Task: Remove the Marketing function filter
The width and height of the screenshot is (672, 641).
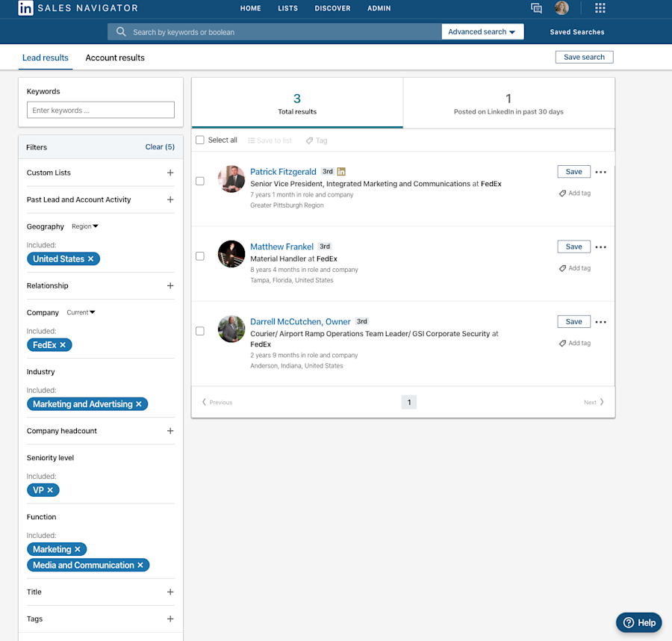Action: (77, 549)
